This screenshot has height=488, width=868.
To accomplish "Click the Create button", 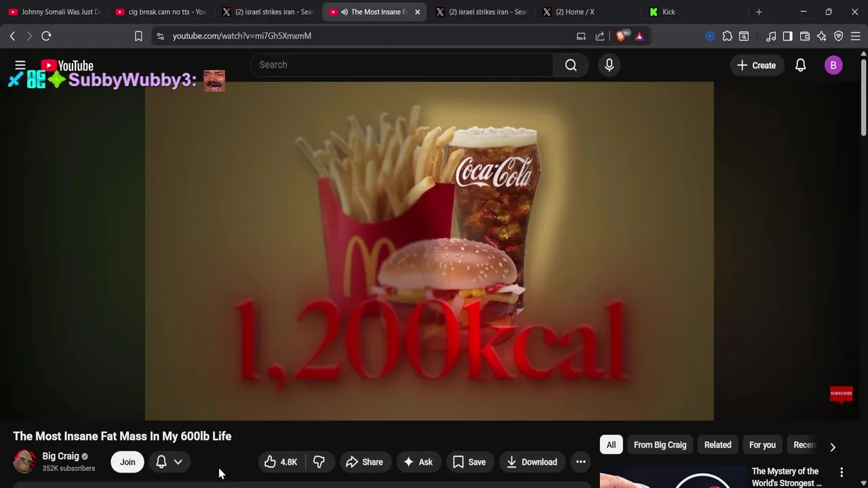I will (756, 65).
